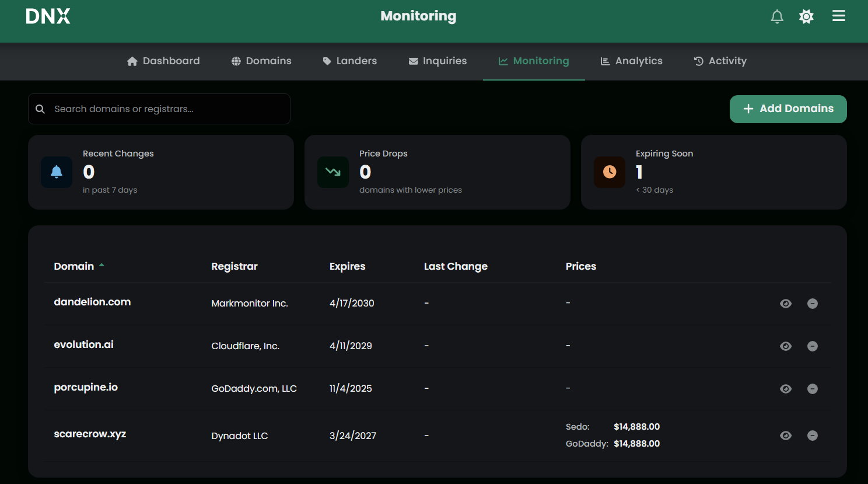Toggle the Domain column sort arrow
Viewport: 868px width, 484px height.
pos(101,265)
